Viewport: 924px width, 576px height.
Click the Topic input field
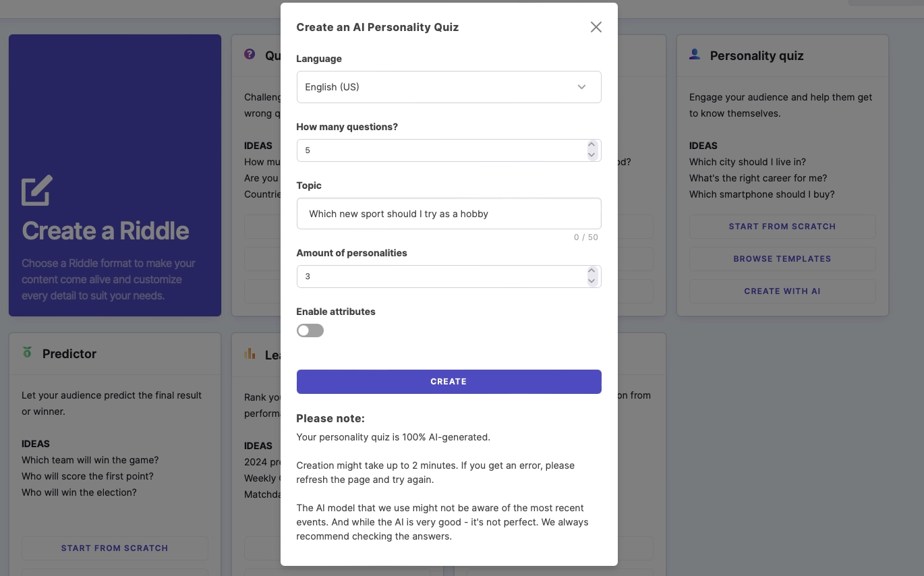449,213
